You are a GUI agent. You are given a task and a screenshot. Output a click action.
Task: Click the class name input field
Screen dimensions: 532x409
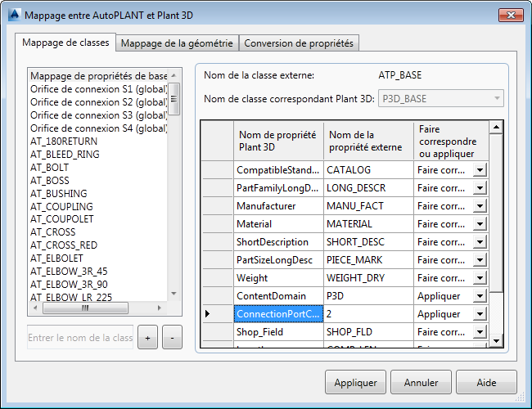80,338
